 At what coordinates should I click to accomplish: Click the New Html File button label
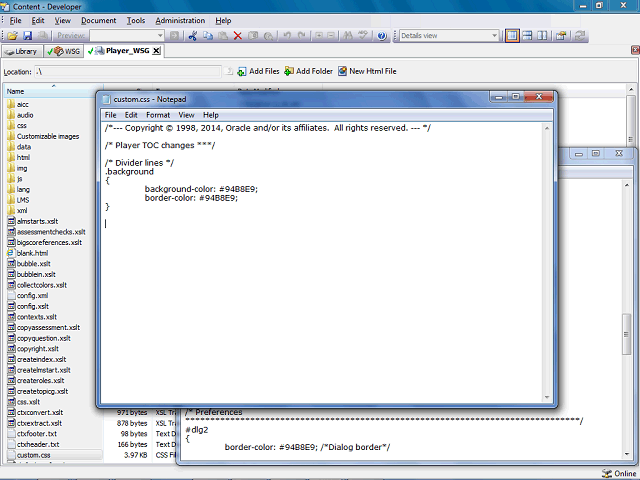click(373, 71)
